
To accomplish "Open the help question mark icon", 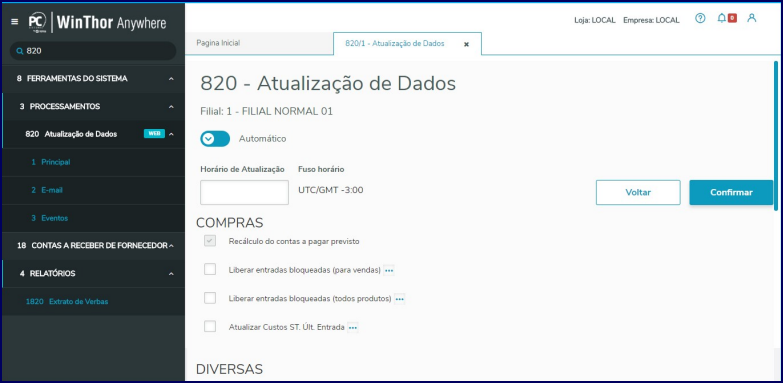I will click(700, 18).
